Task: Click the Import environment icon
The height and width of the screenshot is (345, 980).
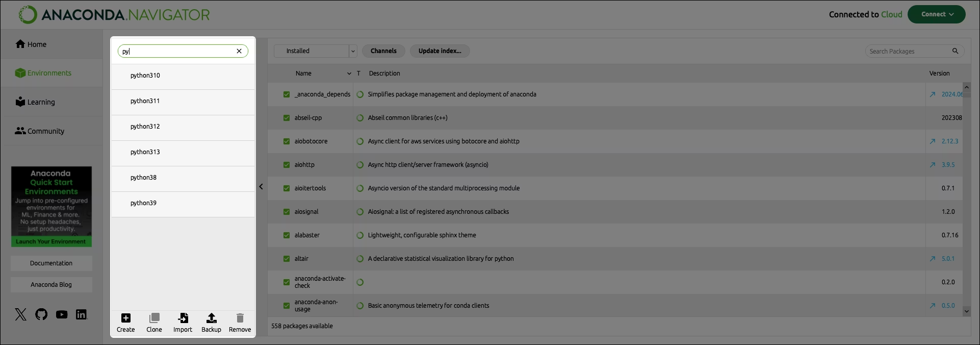Action: [183, 318]
